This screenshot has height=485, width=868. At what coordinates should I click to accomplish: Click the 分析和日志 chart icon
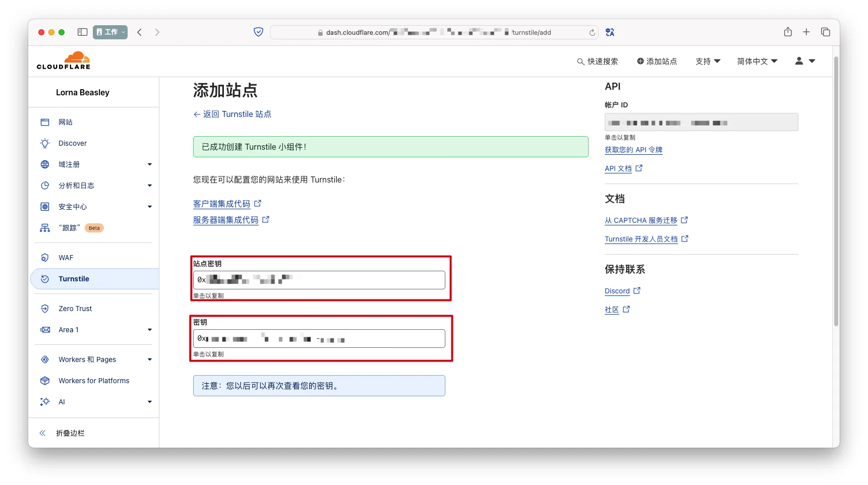[45, 186]
